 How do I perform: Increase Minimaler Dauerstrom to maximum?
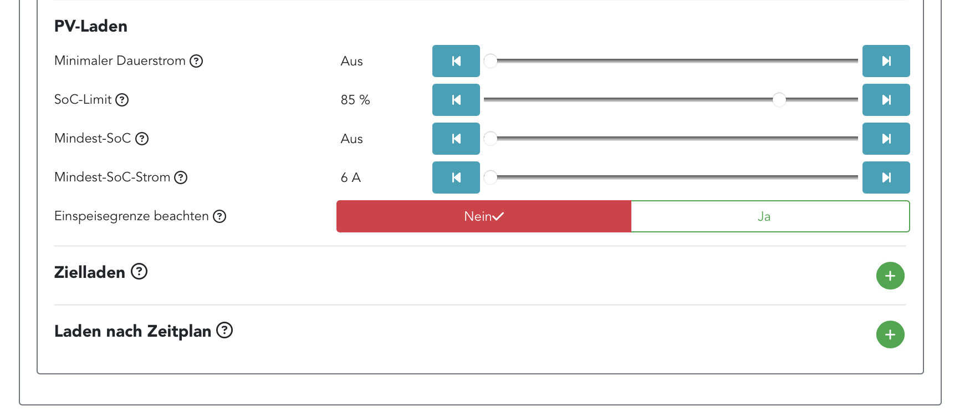click(886, 61)
